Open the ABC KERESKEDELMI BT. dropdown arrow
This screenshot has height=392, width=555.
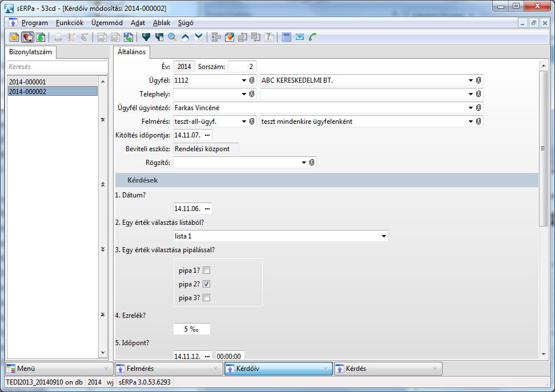click(470, 80)
